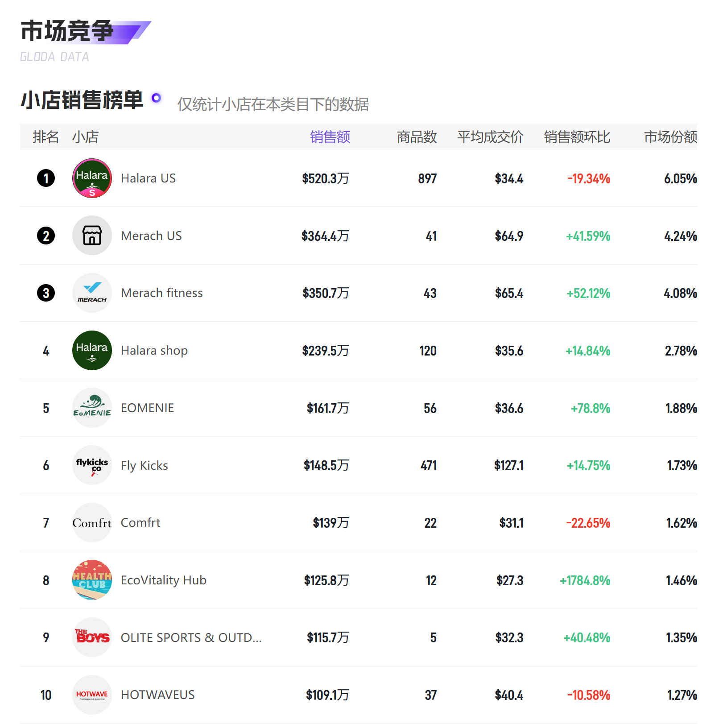Click the Merach US storefront icon
719x728 pixels.
tap(92, 236)
